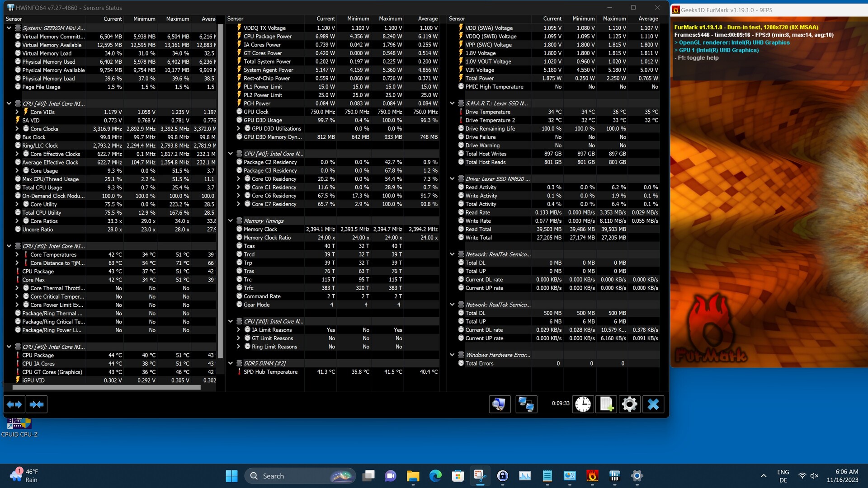Close sensors with blue X icon

(653, 404)
